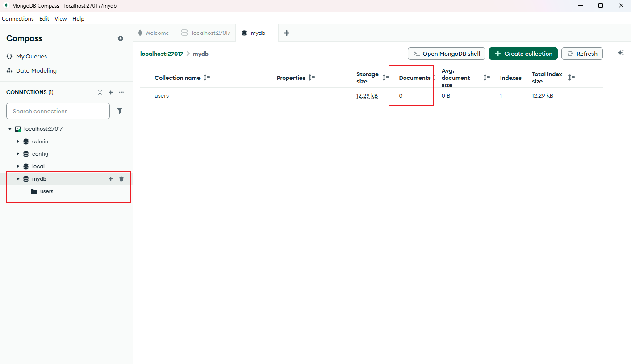
Task: Click the trash icon to drop the mydb database
Action: (121, 178)
